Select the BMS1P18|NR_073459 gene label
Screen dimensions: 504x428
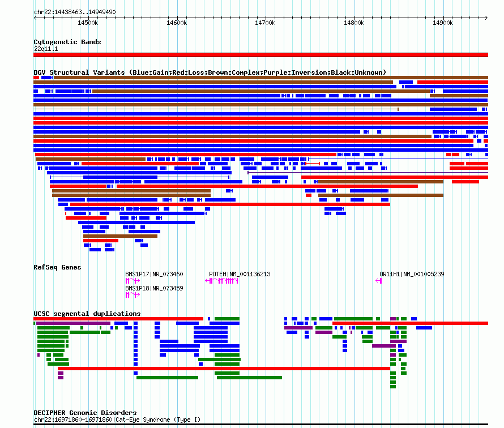pos(154,288)
